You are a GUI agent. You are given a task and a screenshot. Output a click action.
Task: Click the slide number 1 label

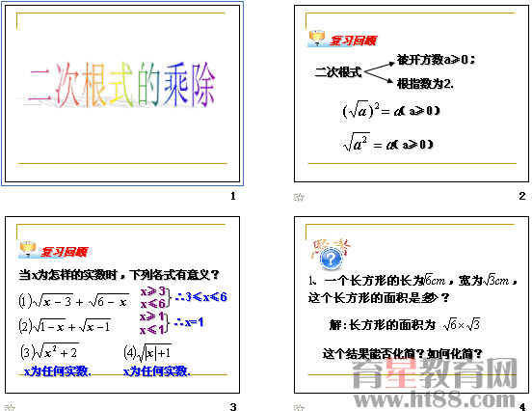coord(233,196)
